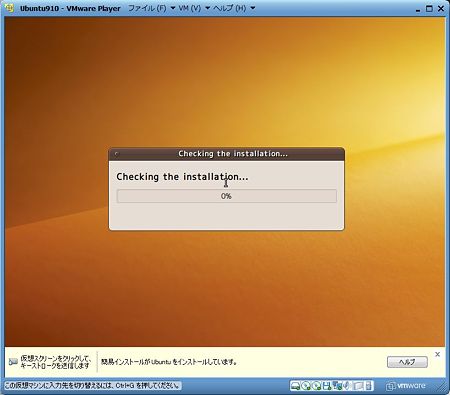The width and height of the screenshot is (450, 395).
Task: Close the VMware Player window
Action: tap(441, 9)
